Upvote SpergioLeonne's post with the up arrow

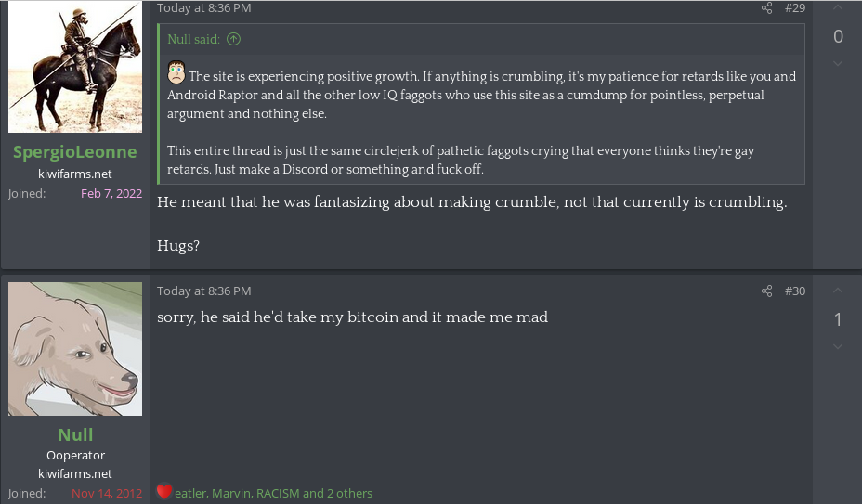pyautogui.click(x=838, y=8)
